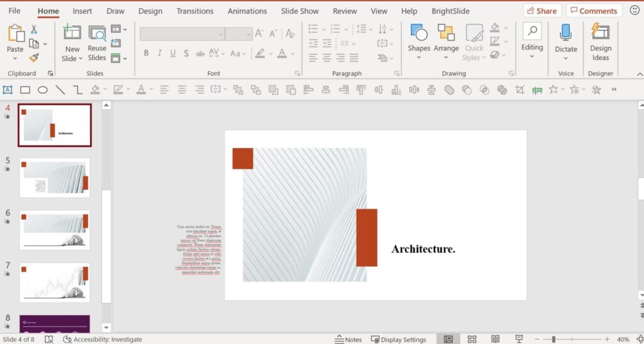Click the spell check icon in status bar

pyautogui.click(x=49, y=340)
